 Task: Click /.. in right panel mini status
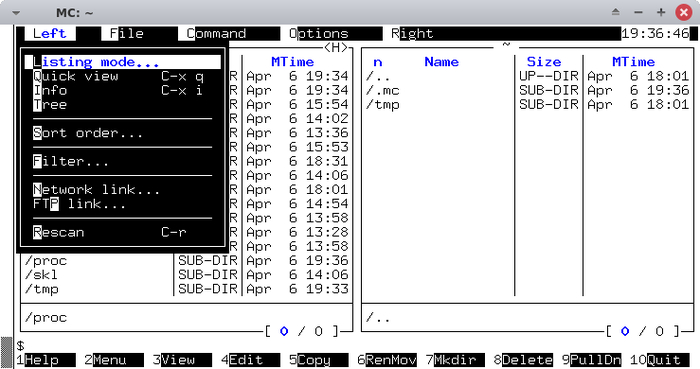pyautogui.click(x=378, y=318)
